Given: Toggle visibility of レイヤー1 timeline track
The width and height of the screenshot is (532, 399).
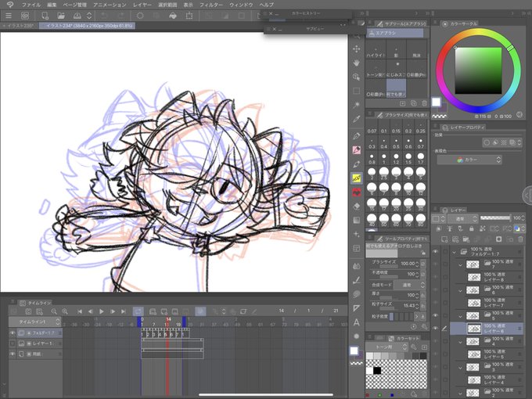Looking at the screenshot, I should pos(13,343).
